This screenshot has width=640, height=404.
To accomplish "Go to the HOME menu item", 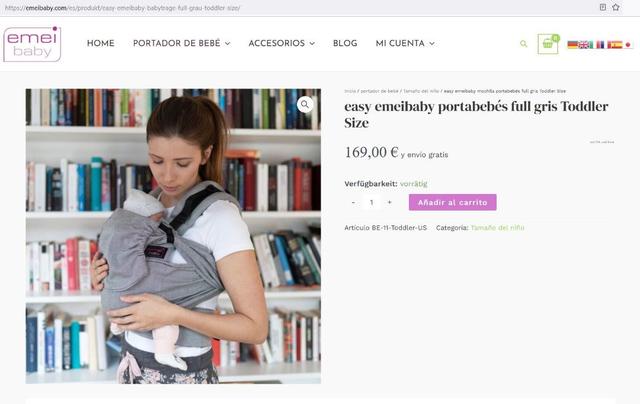I will pos(101,43).
